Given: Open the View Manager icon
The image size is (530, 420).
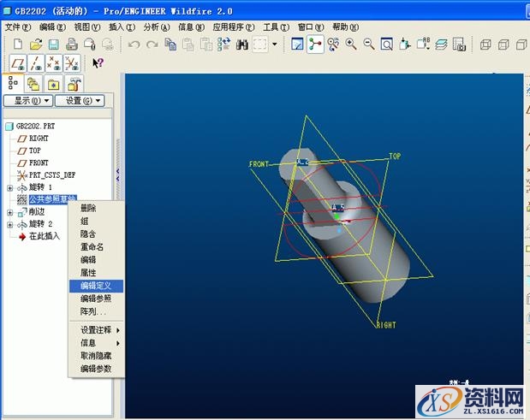Looking at the screenshot, I should (x=459, y=44).
